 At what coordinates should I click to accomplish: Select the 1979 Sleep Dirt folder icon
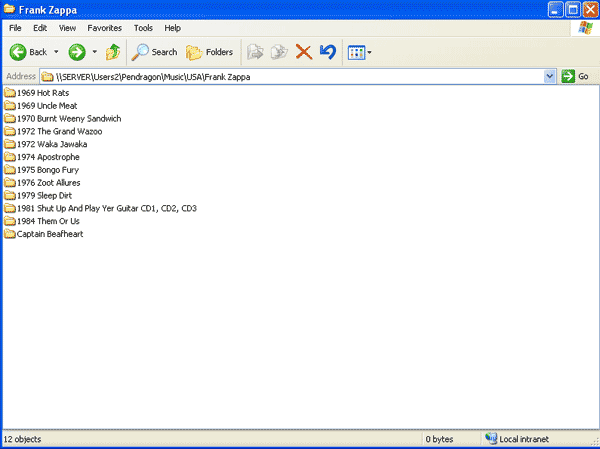(10, 195)
